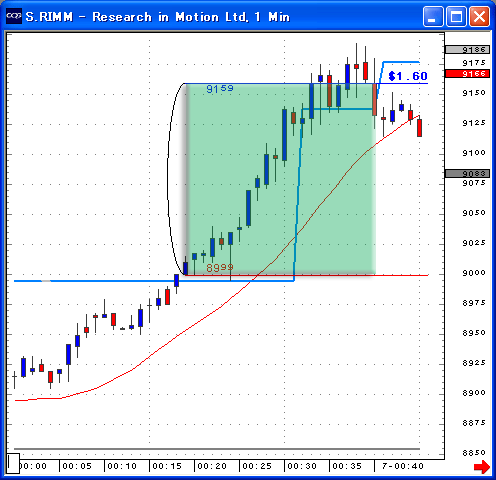
Task: Click the window title S.RIMM Research in Motion
Action: 157,17
